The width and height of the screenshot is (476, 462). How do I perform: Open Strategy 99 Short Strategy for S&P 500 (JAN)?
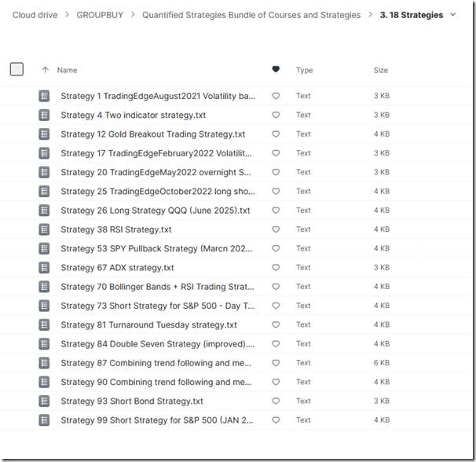pyautogui.click(x=157, y=420)
